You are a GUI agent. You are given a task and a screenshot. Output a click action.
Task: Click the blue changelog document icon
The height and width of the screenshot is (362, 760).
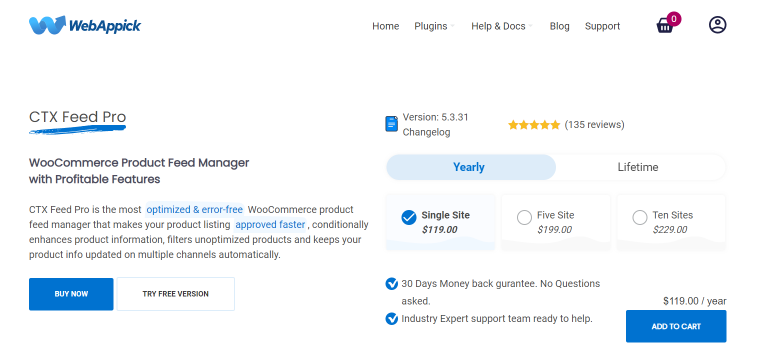click(391, 124)
